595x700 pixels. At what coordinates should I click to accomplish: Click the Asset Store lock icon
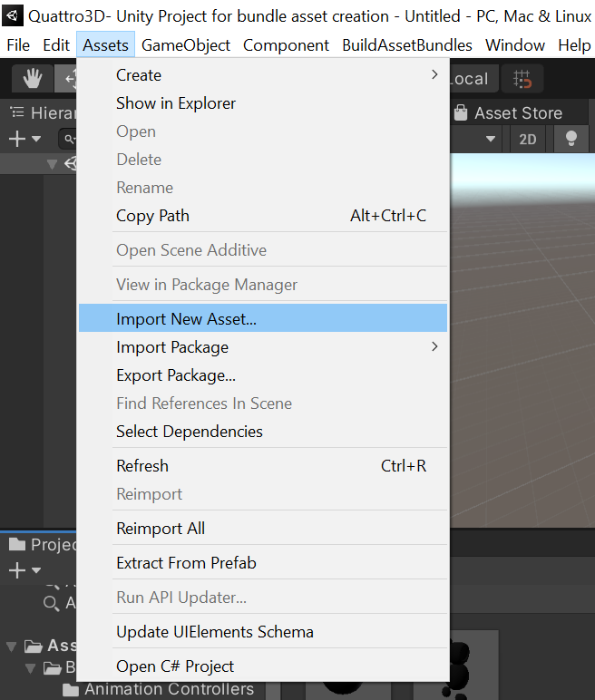[x=461, y=113]
